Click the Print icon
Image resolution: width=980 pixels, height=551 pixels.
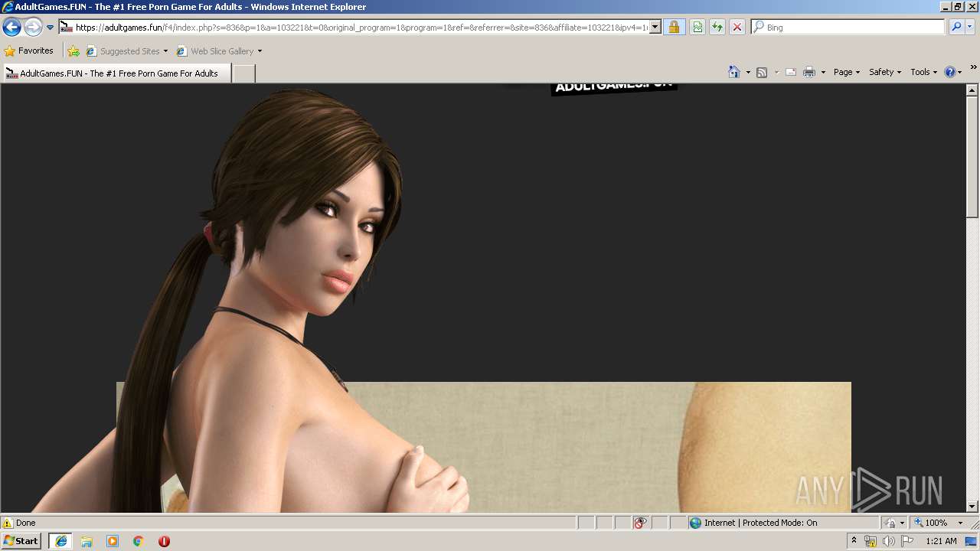[x=809, y=72]
